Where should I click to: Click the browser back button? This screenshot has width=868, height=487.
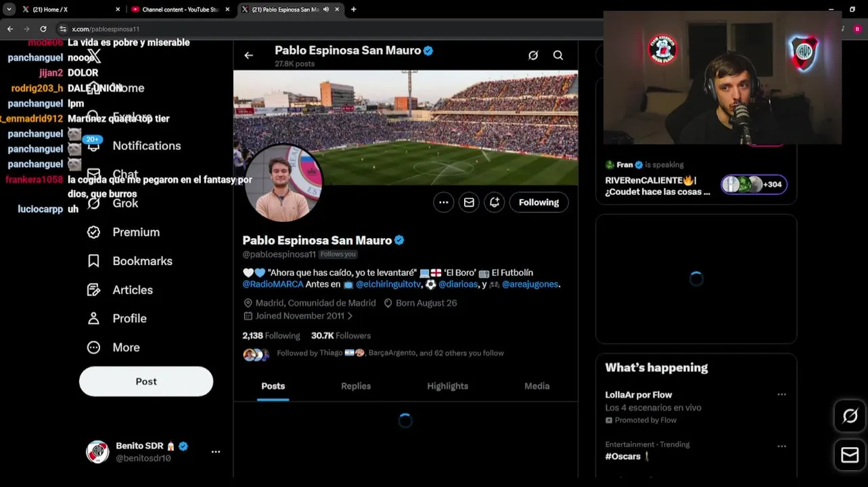click(x=10, y=29)
